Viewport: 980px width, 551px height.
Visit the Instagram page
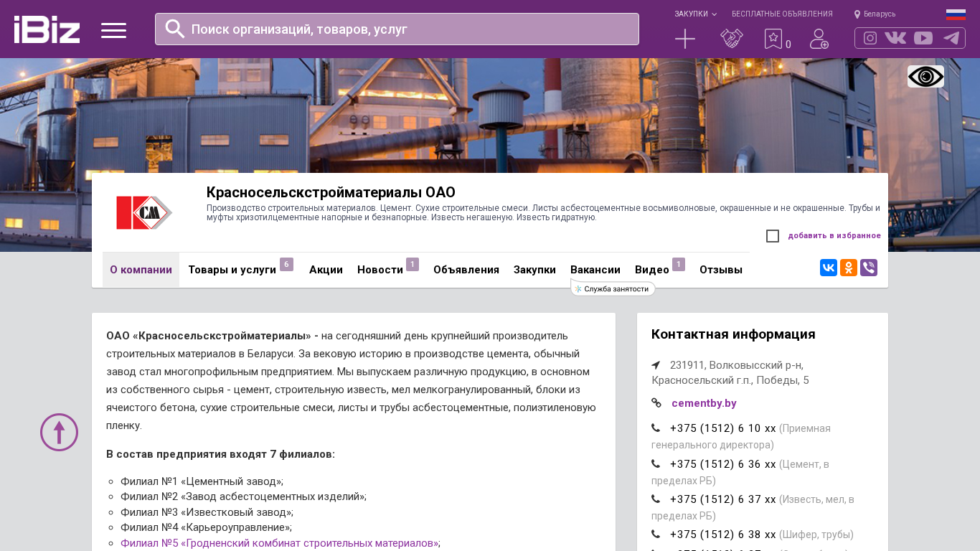(x=870, y=38)
